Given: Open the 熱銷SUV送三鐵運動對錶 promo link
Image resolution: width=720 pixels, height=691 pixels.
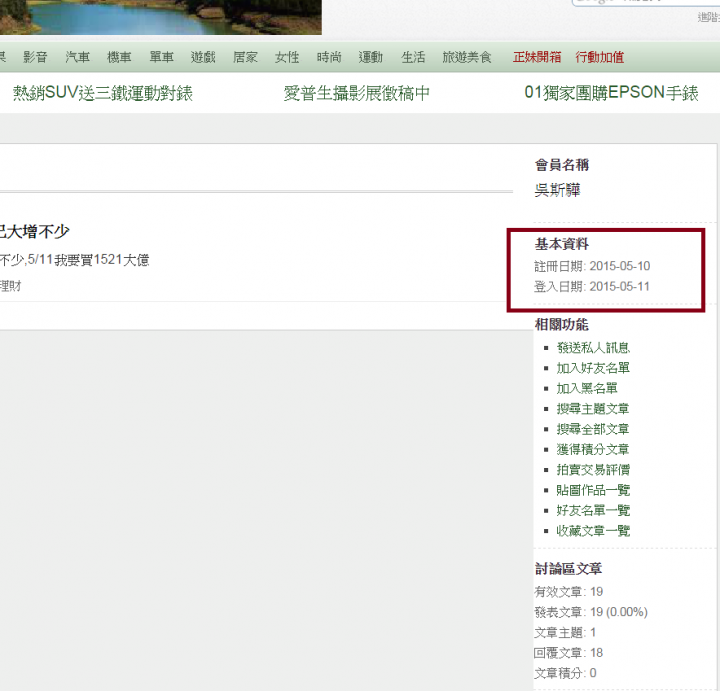Looking at the screenshot, I should pyautogui.click(x=103, y=93).
